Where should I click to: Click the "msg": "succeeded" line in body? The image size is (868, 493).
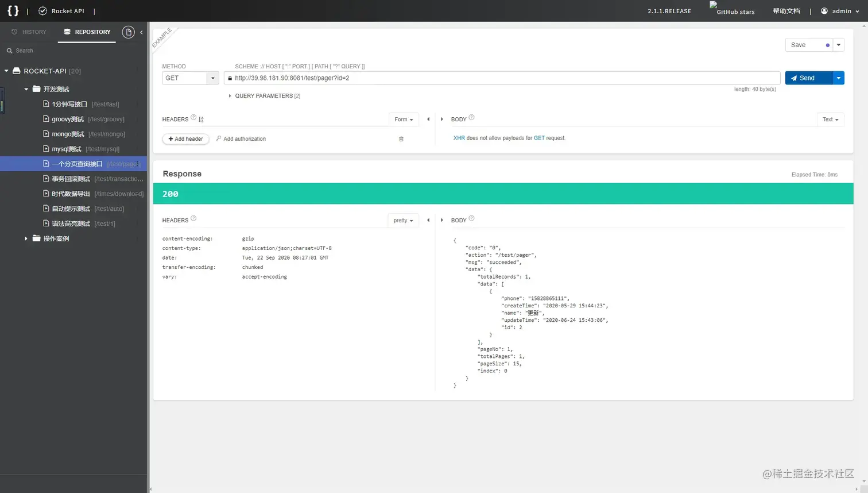click(493, 262)
